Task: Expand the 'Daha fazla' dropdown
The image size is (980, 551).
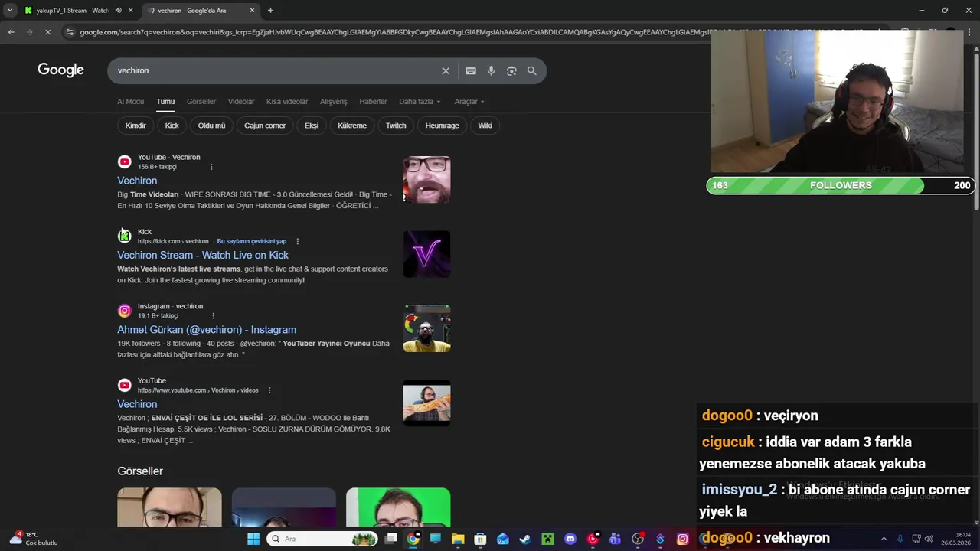Action: (x=420, y=102)
